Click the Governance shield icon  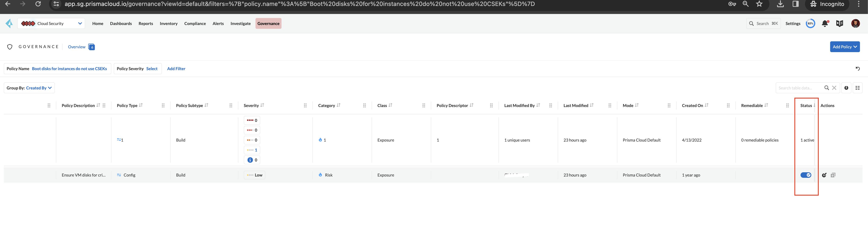click(10, 47)
